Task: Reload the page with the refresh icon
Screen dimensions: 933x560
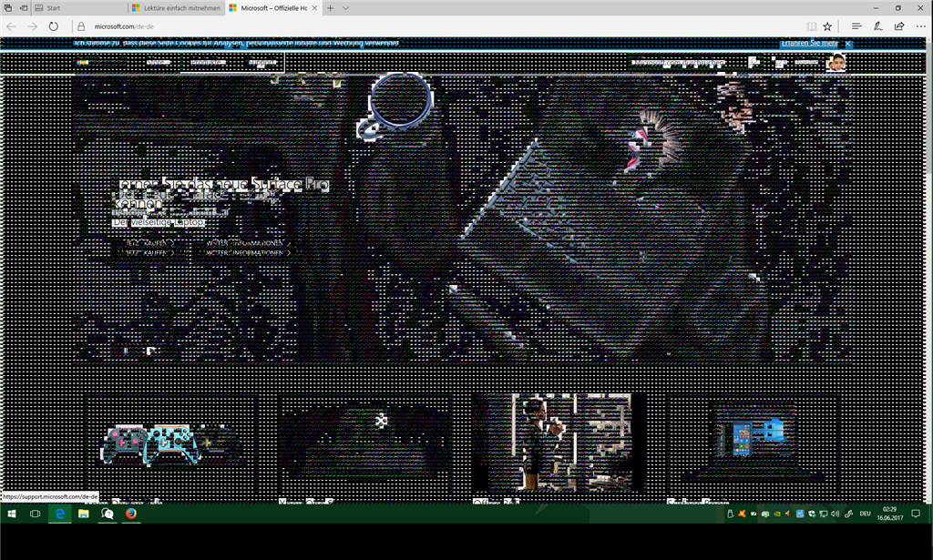Action: tap(54, 26)
